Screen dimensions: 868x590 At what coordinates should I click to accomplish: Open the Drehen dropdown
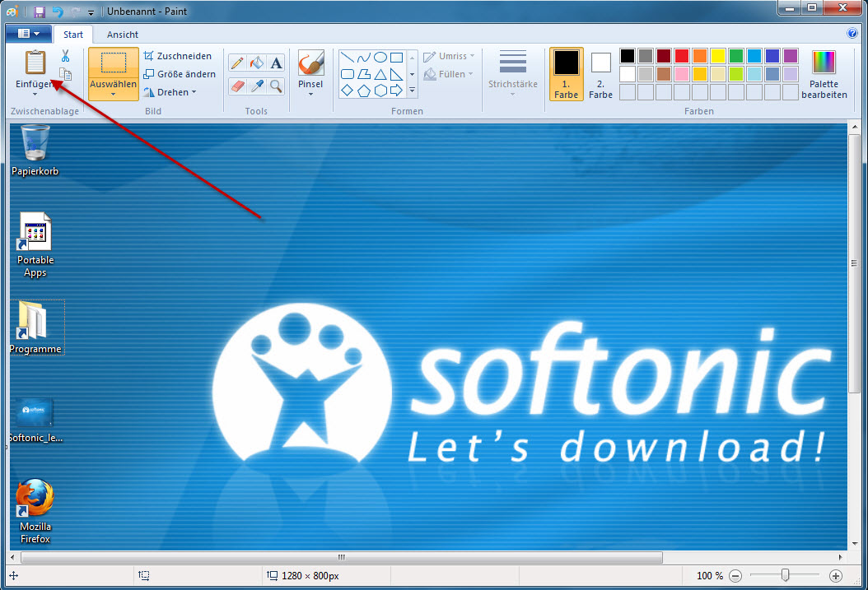click(171, 92)
